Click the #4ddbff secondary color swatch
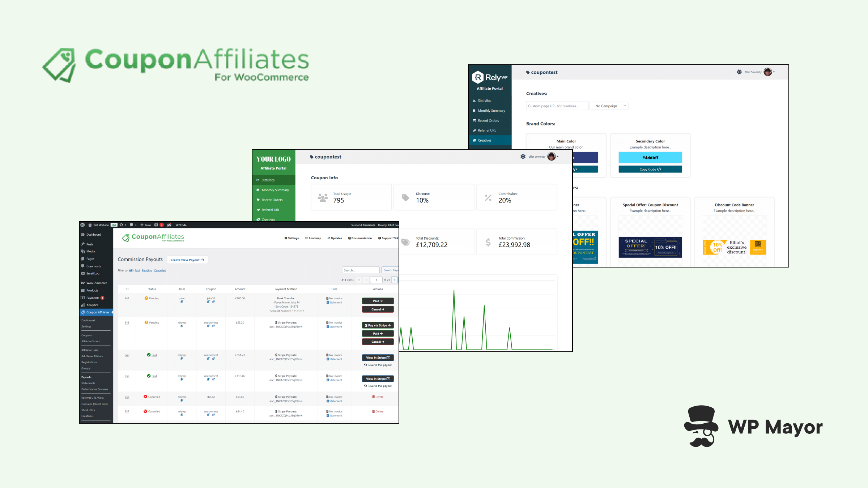868x488 pixels. pyautogui.click(x=650, y=157)
